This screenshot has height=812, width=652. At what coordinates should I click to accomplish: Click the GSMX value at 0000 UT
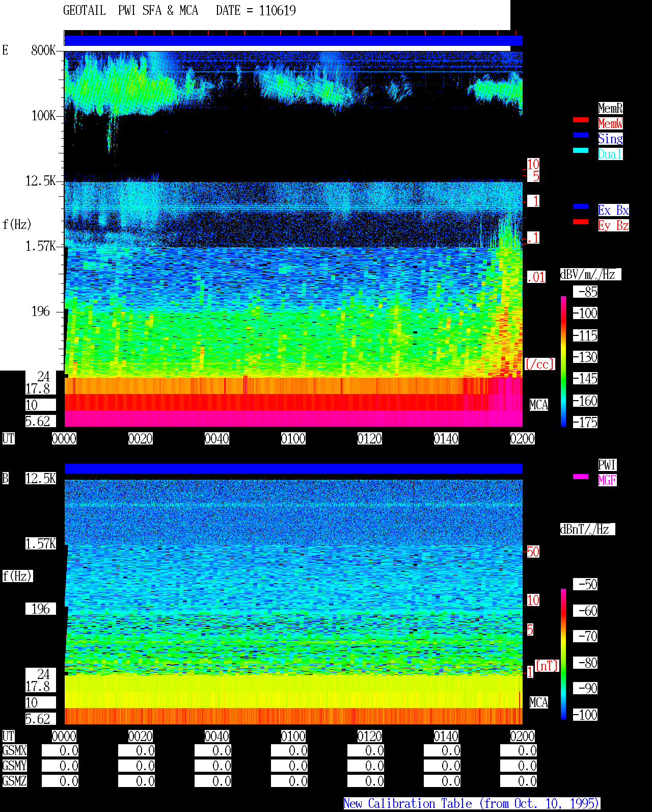[x=60, y=751]
